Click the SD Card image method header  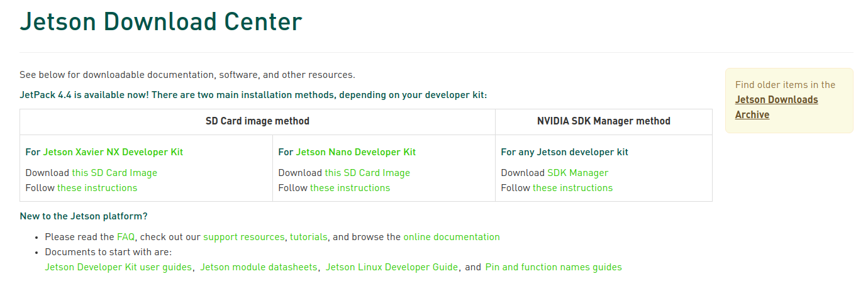(257, 121)
